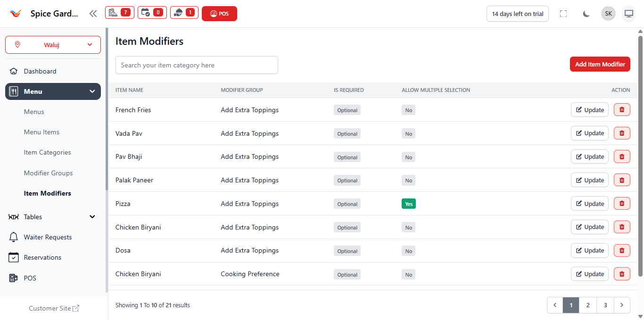Focus the item category search field
This screenshot has height=320, width=644.
pyautogui.click(x=197, y=65)
